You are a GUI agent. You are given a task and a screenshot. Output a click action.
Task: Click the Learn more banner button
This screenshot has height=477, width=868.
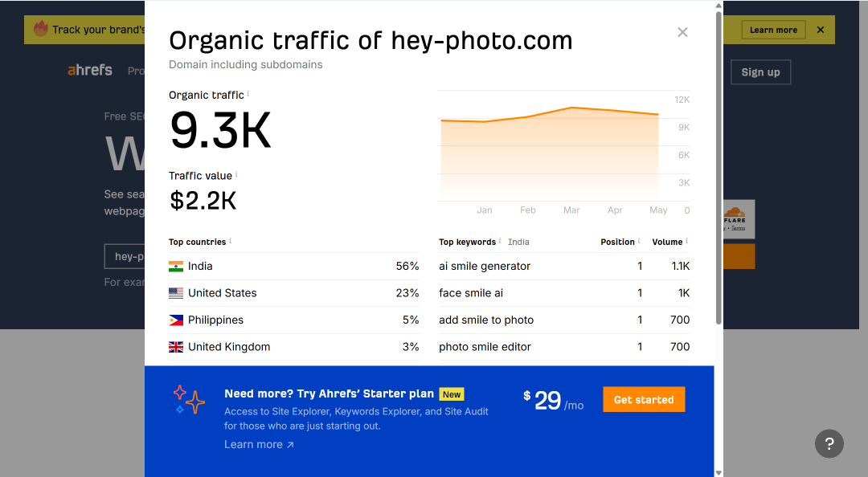click(x=773, y=30)
